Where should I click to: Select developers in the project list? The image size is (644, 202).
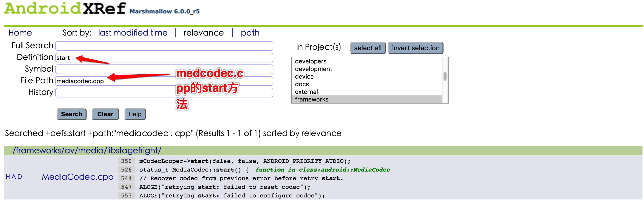click(x=367, y=61)
